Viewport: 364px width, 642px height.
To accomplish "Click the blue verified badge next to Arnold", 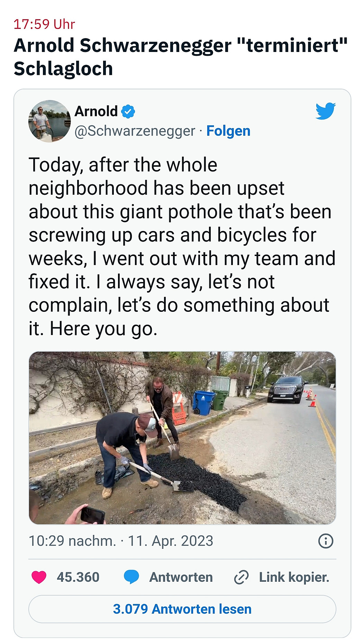I will (128, 112).
